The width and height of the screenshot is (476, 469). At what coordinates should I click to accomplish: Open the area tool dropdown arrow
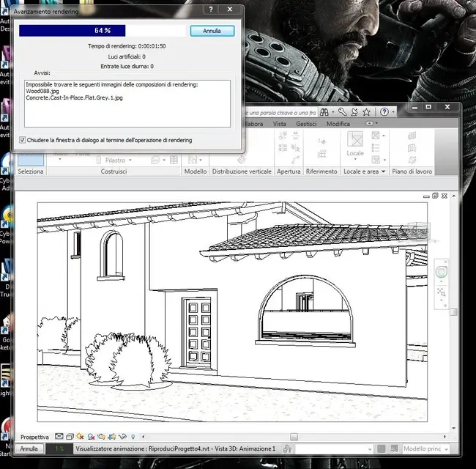[x=384, y=160]
